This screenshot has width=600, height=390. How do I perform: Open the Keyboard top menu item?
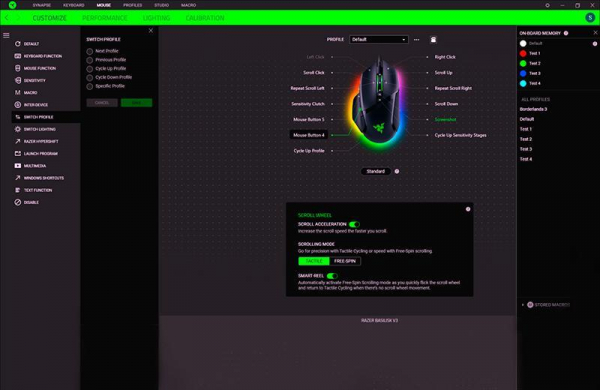click(x=73, y=5)
